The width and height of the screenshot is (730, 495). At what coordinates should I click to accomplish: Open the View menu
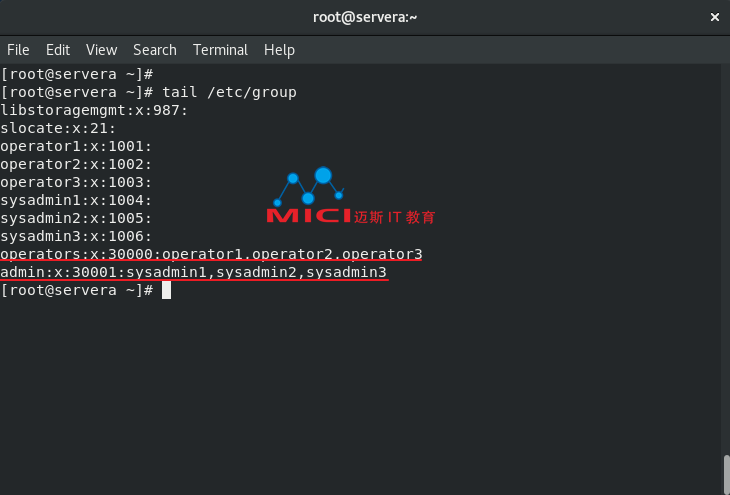101,50
